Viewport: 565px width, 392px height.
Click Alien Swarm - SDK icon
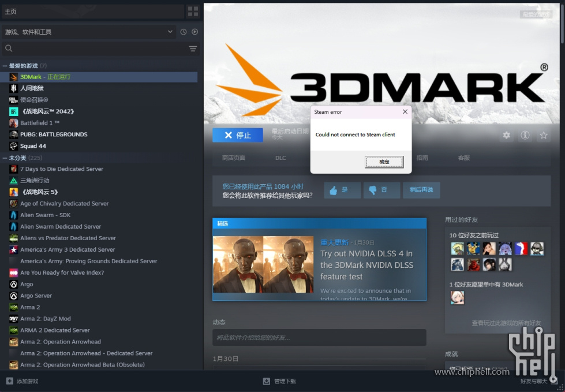14,215
